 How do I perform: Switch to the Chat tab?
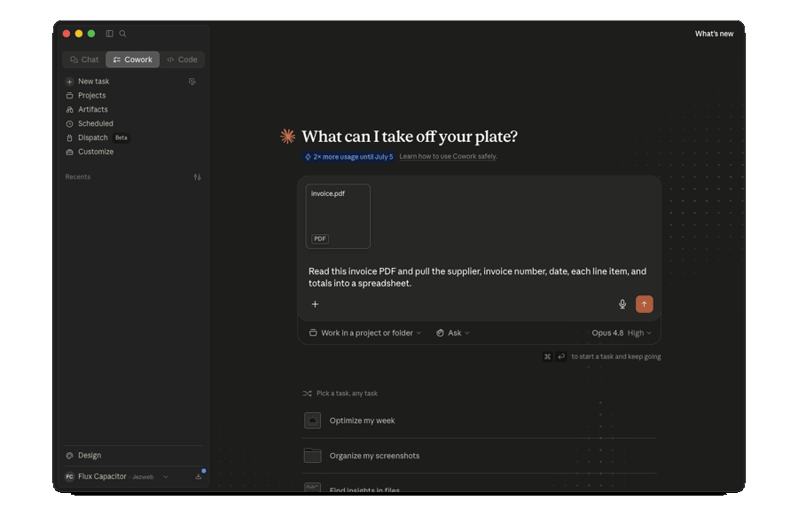point(84,59)
